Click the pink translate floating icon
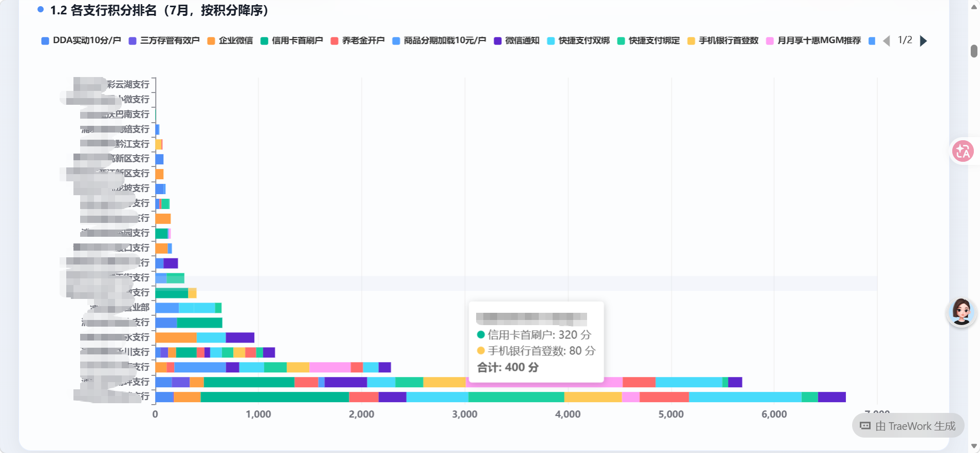 coord(963,151)
